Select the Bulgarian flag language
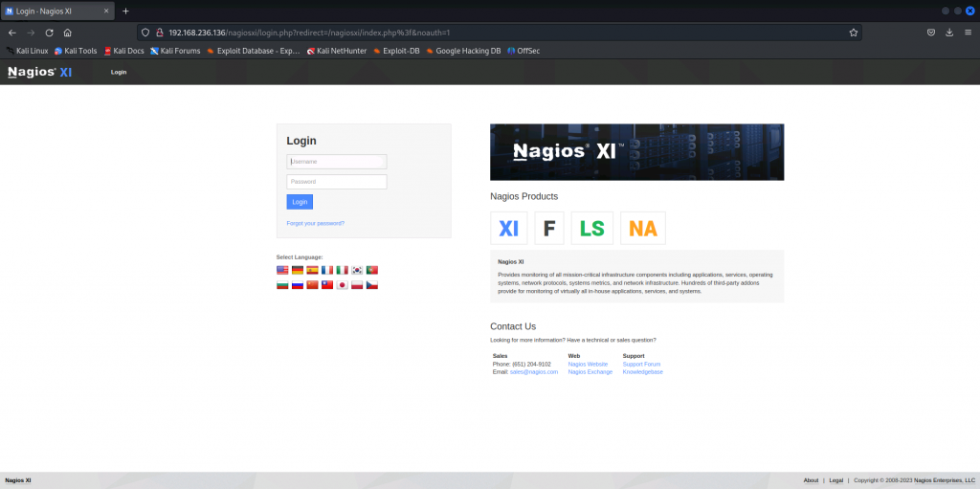980x489 pixels. point(282,285)
